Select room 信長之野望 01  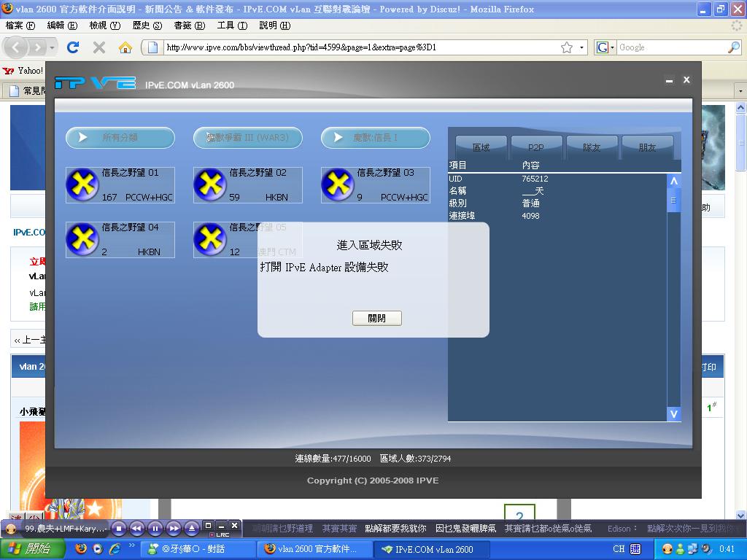click(120, 184)
